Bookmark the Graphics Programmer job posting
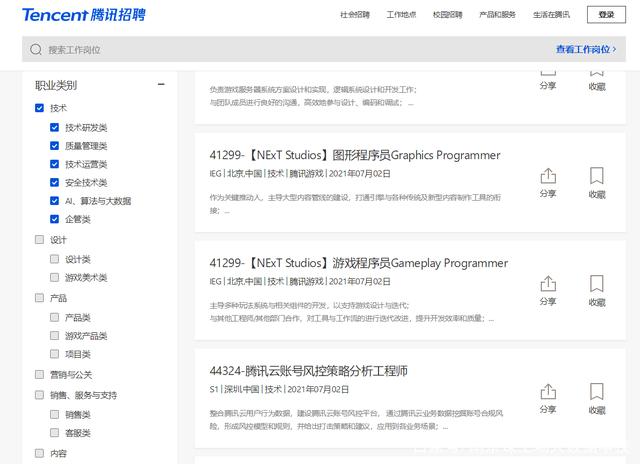This screenshot has height=464, width=640. (597, 183)
